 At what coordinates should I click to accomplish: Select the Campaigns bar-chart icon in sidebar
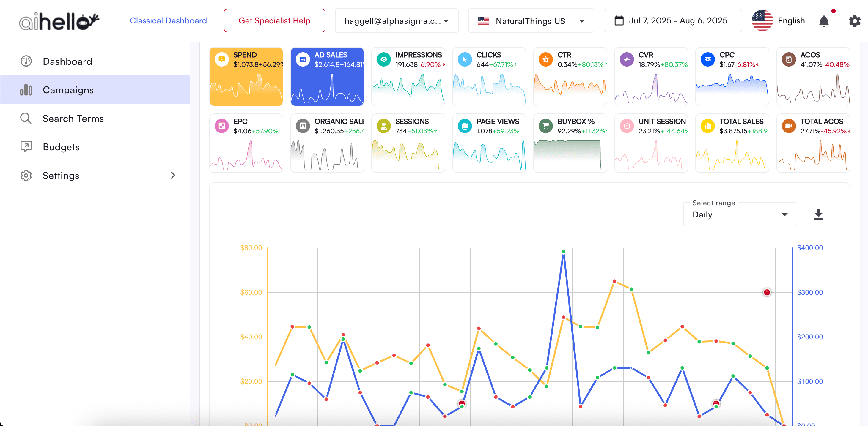click(x=26, y=90)
